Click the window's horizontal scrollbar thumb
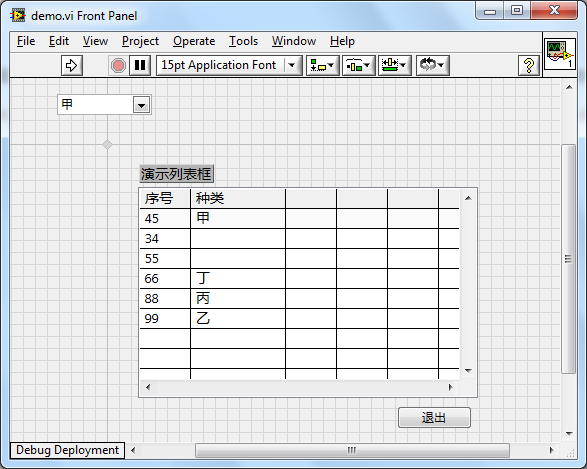587x469 pixels. (x=352, y=450)
